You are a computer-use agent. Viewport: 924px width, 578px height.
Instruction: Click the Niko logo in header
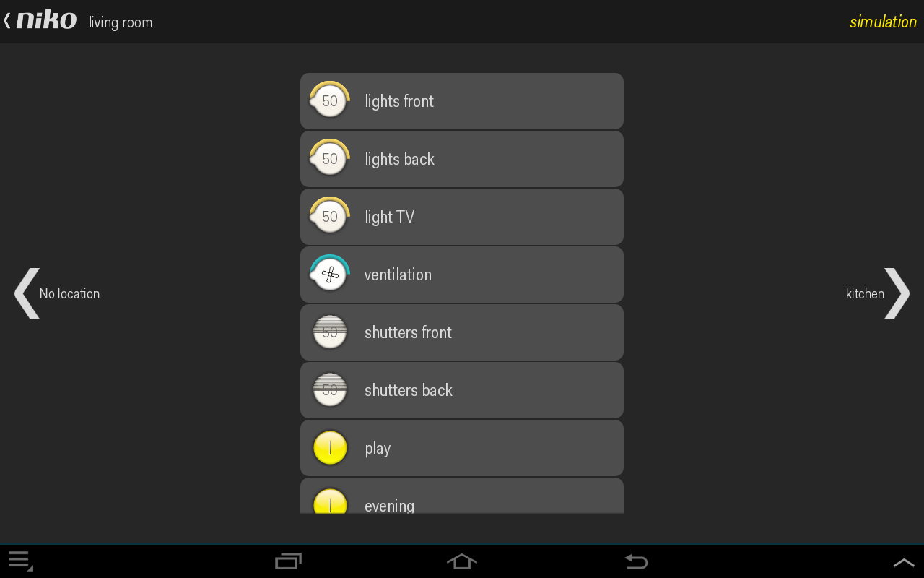46,20
